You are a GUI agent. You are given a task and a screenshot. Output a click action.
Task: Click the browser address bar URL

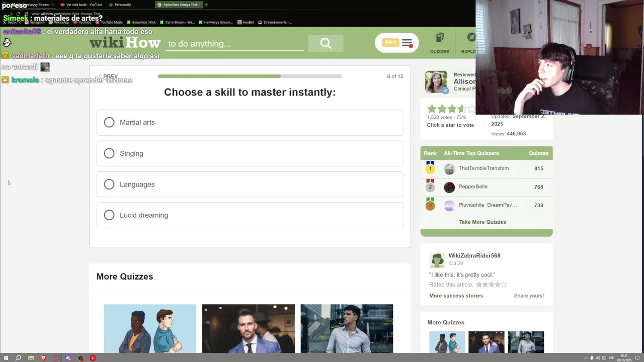click(65, 14)
